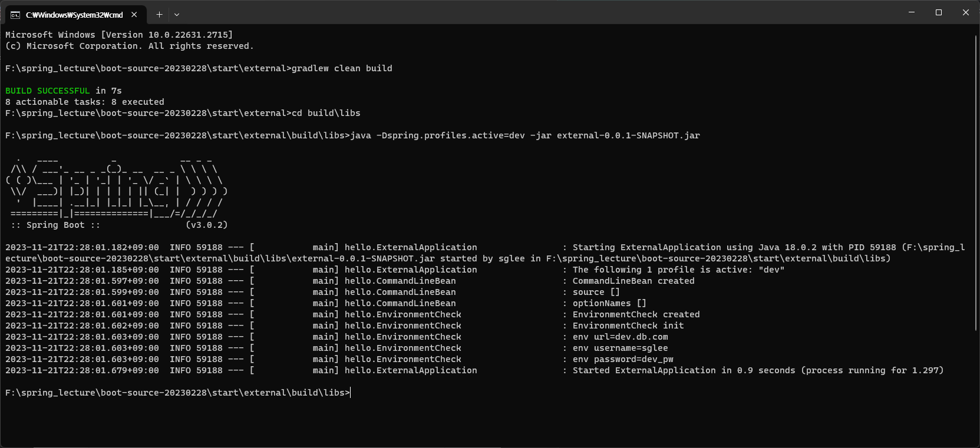
Task: Click 'Started ExternalApplication in 0.9 seconds' message
Action: pyautogui.click(x=684, y=370)
